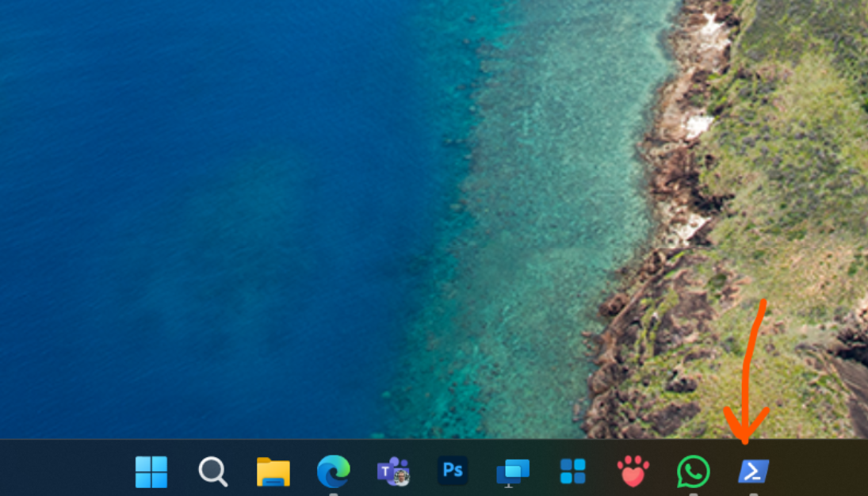
Task: Click empty taskbar space left of Start
Action: [63, 471]
